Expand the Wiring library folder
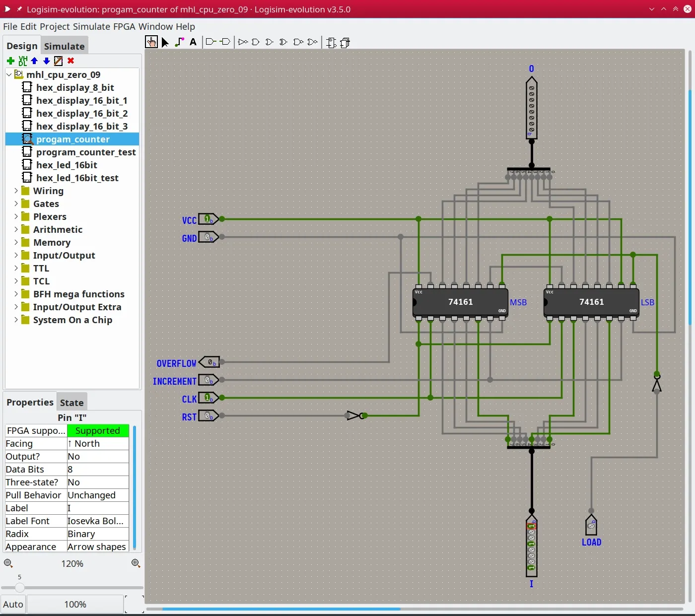The image size is (695, 616). point(16,191)
